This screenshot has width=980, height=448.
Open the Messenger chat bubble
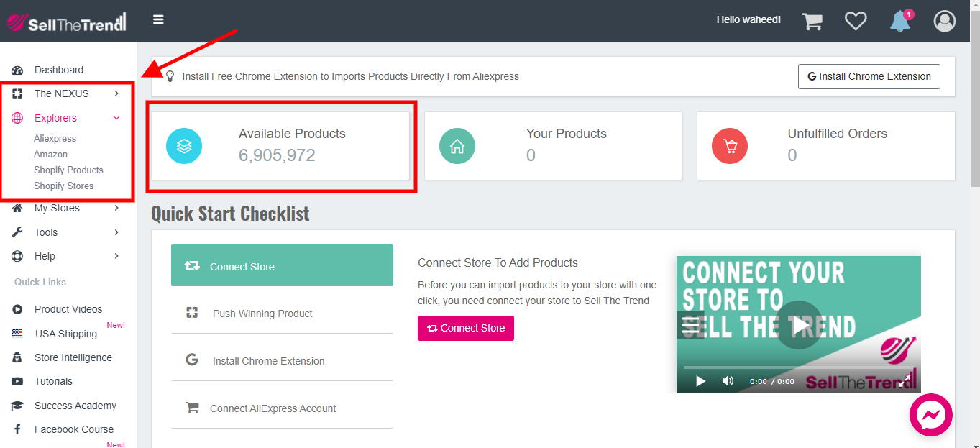[x=930, y=415]
